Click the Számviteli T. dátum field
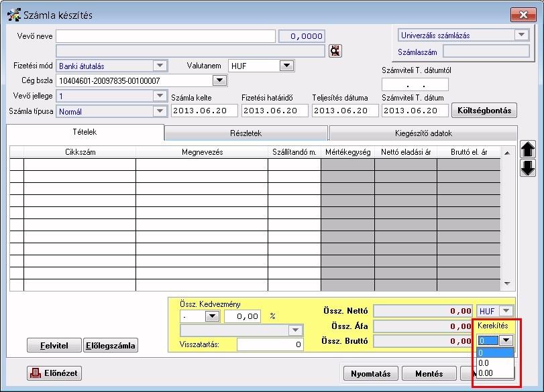 415,111
